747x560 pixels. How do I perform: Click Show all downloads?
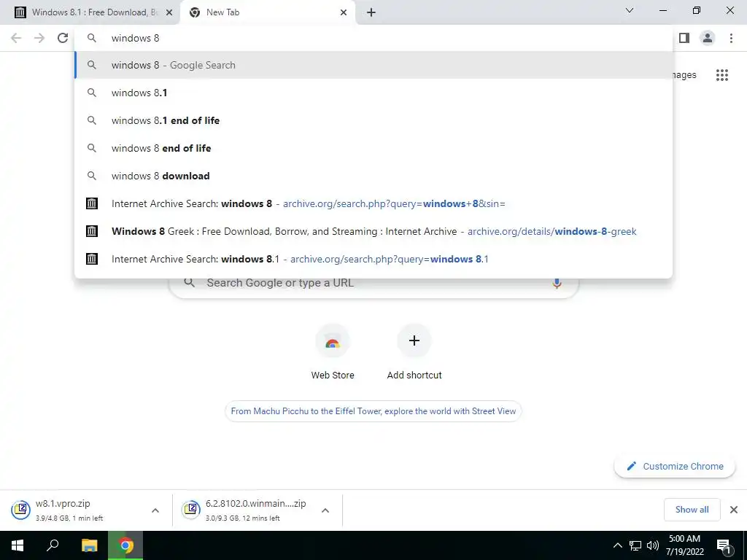(x=692, y=510)
